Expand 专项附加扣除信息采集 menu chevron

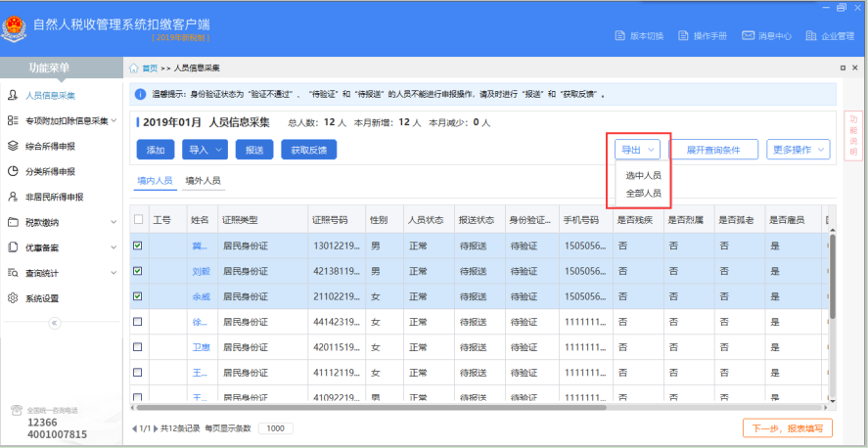click(x=114, y=120)
